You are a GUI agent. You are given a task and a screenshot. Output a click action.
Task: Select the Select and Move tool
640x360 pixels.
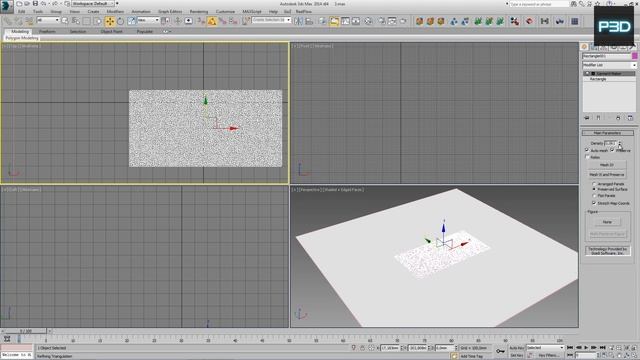[110, 21]
